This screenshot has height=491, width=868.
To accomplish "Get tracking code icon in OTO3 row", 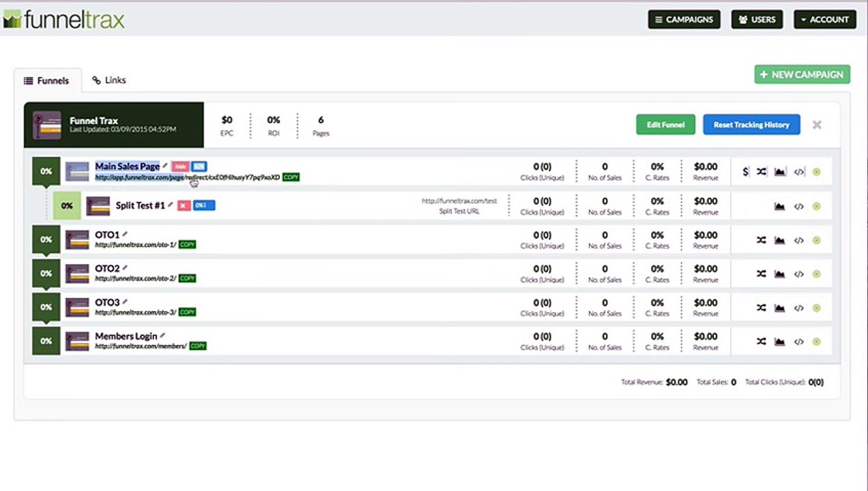I will [x=799, y=308].
